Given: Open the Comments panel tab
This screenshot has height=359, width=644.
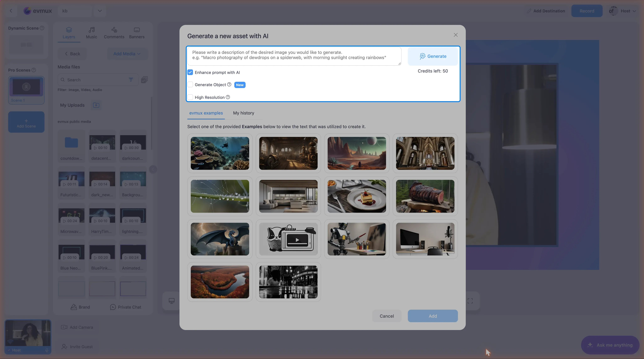Looking at the screenshot, I should [114, 33].
